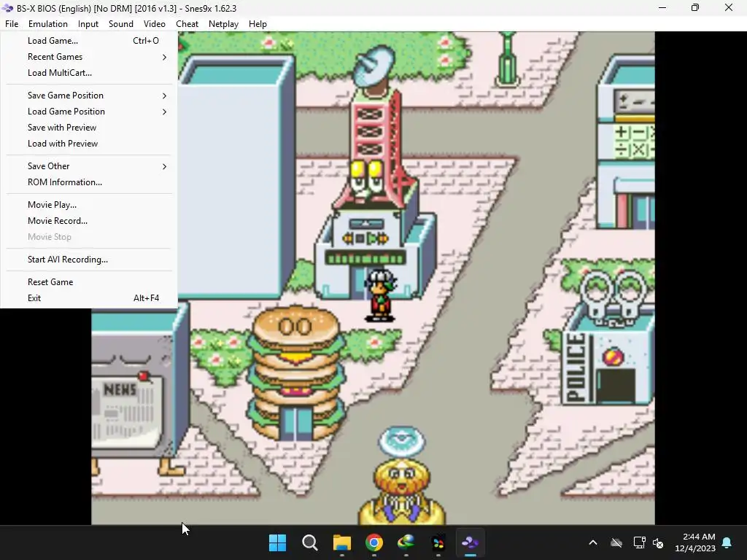Choose Load Game... from File menu
747x560 pixels.
pos(89,41)
